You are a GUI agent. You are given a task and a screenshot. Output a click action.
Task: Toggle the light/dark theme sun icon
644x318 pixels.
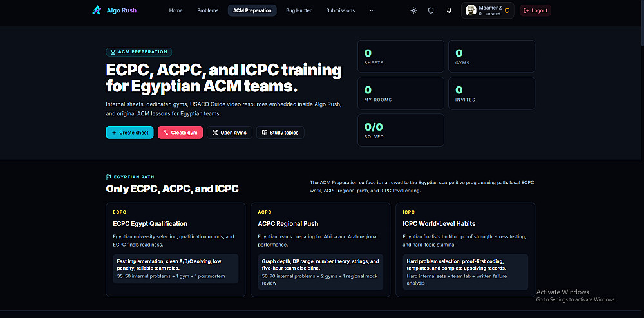pyautogui.click(x=413, y=11)
